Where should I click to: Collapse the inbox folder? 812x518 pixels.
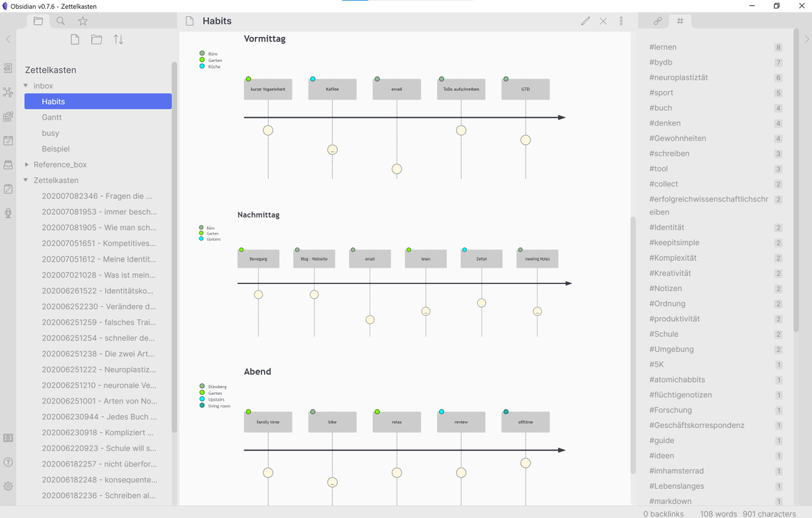[26, 86]
